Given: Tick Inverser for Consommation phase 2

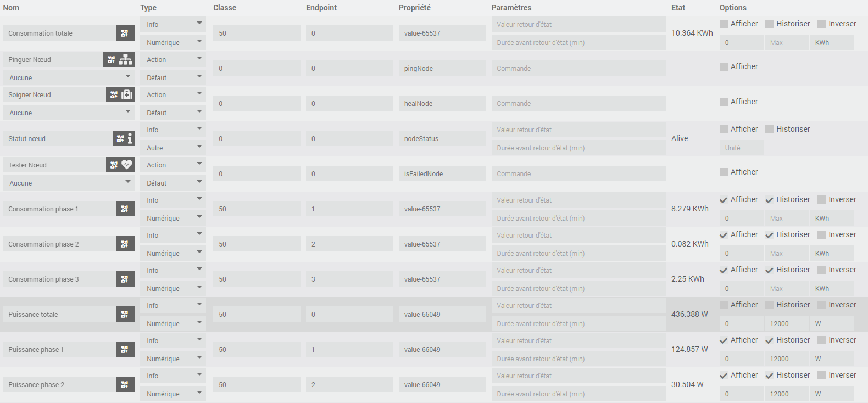Looking at the screenshot, I should [x=822, y=235].
